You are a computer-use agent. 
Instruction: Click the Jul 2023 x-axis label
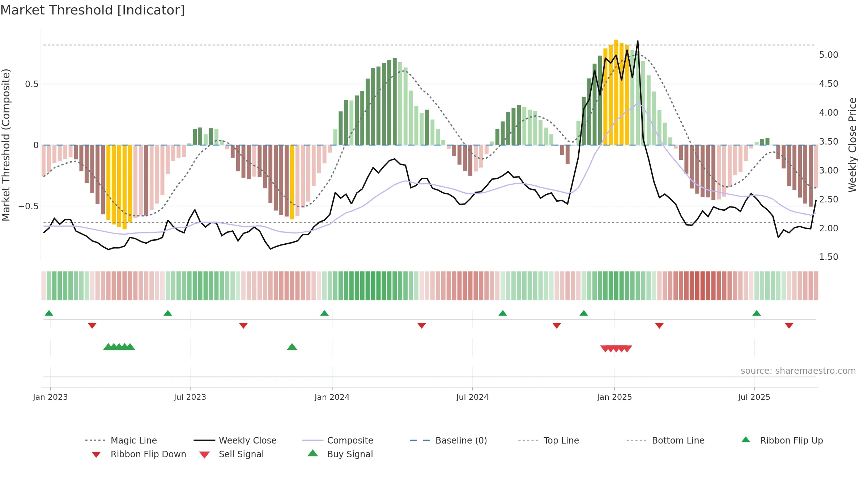coord(190,397)
